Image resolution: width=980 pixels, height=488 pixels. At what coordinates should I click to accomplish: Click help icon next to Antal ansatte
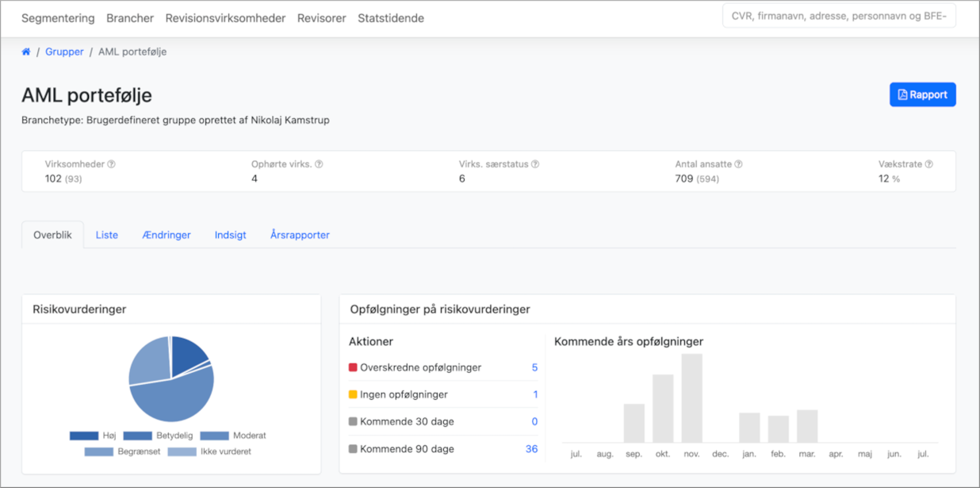(x=738, y=164)
